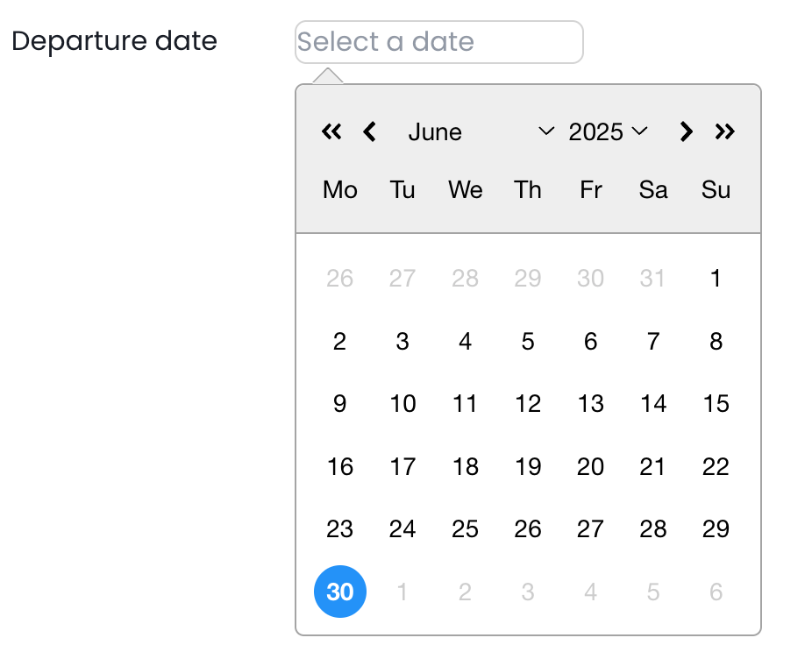Go to the previous month arrow
This screenshot has width=812, height=652.
click(369, 132)
